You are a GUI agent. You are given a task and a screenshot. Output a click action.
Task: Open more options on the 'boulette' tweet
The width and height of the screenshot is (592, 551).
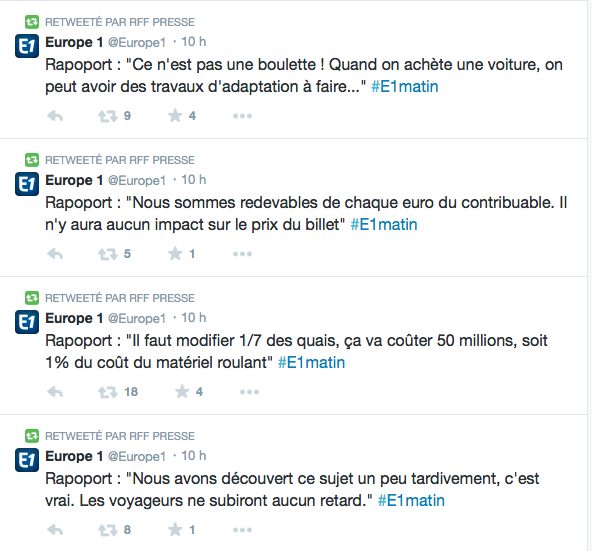pyautogui.click(x=242, y=116)
